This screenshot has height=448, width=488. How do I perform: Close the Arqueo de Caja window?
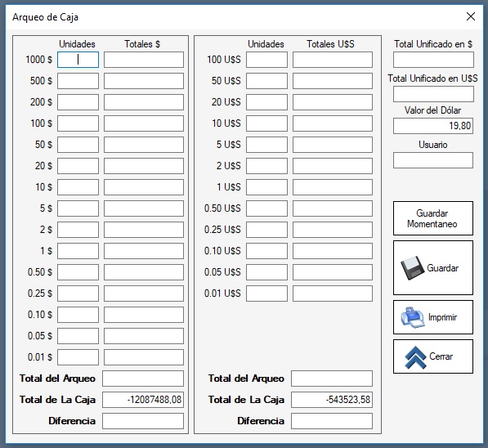tap(471, 16)
